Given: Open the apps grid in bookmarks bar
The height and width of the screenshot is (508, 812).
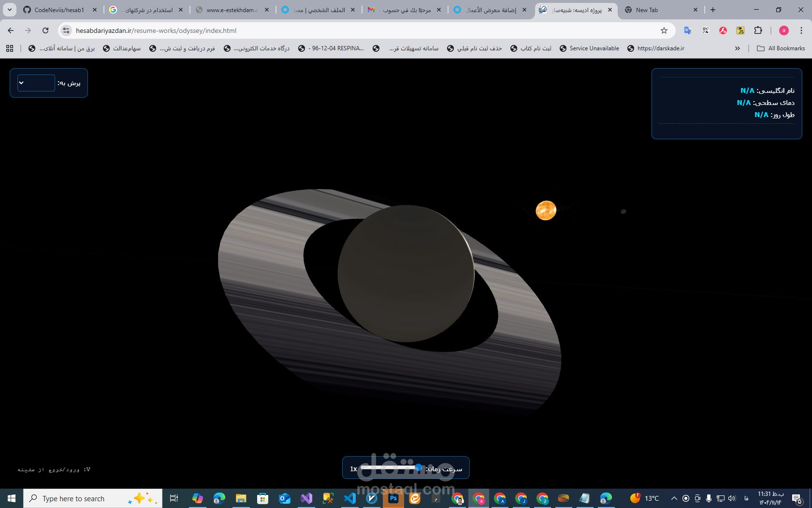Looking at the screenshot, I should click(10, 48).
